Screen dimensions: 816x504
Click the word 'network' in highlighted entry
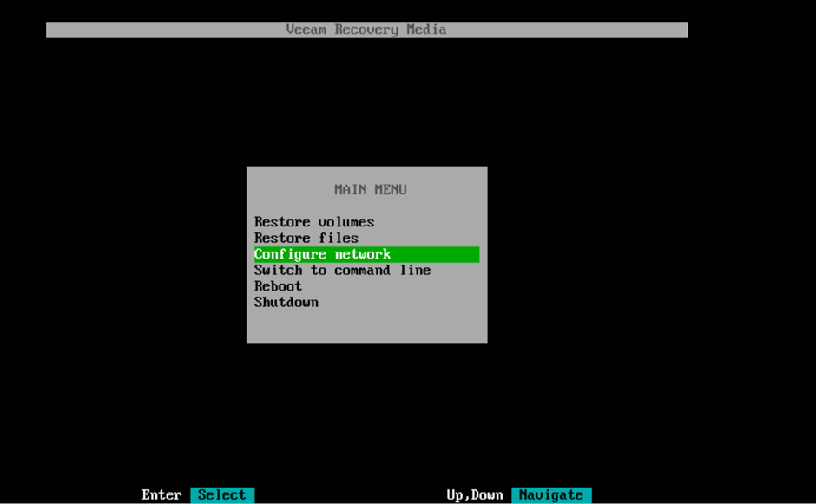pyautogui.click(x=362, y=254)
